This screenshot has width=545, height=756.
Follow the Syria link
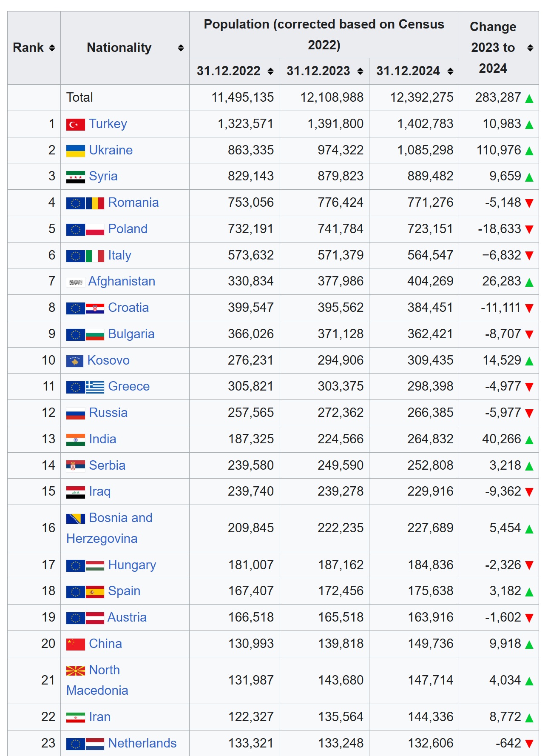tap(103, 176)
